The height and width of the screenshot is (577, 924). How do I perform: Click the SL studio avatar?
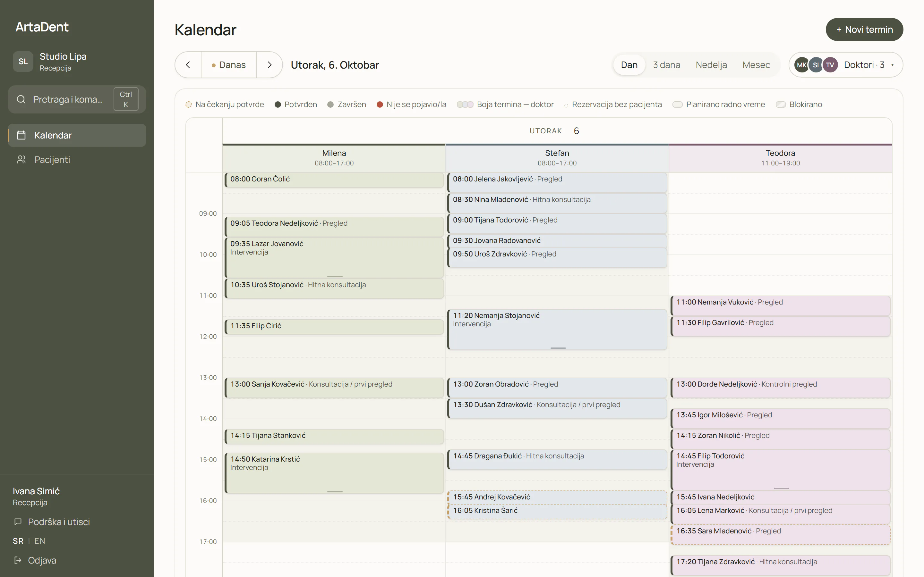click(23, 62)
